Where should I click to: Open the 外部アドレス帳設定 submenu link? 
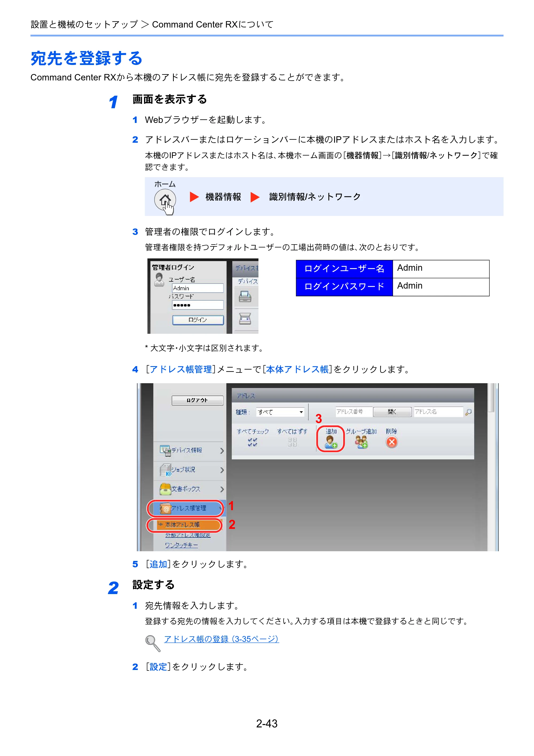click(x=187, y=535)
